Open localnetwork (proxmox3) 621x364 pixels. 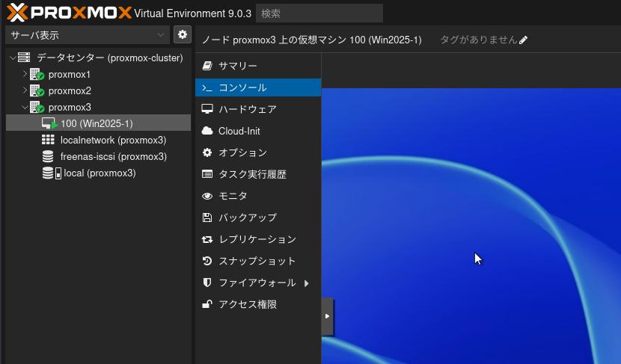click(x=113, y=140)
